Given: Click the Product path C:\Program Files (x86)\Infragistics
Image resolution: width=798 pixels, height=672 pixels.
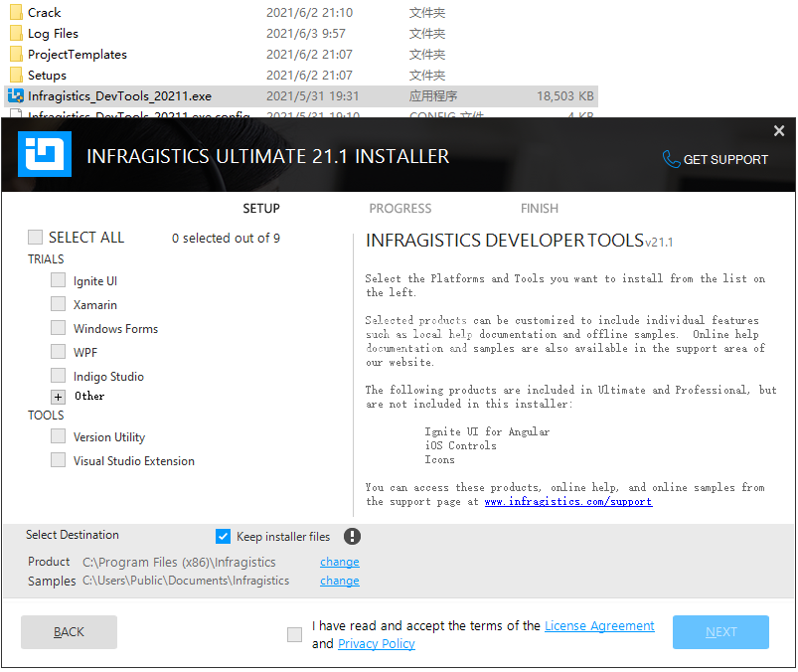Looking at the screenshot, I should click(x=179, y=562).
